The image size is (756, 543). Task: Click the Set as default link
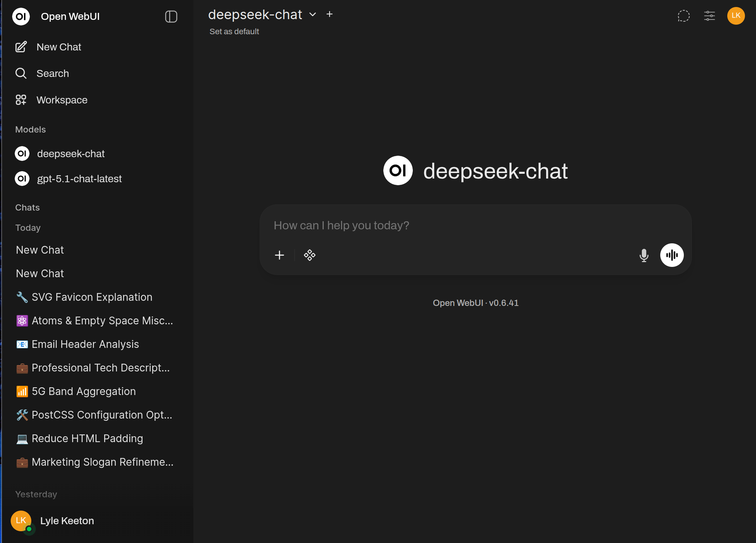[x=234, y=31]
